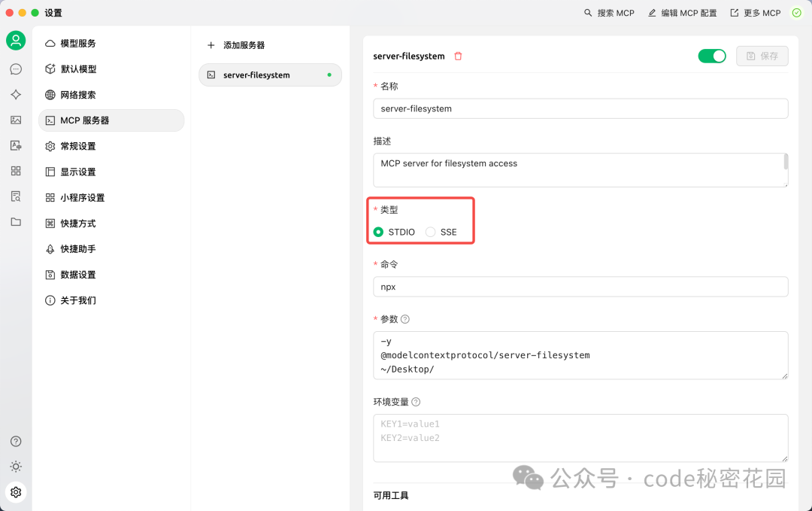This screenshot has height=511, width=812.
Task: Click the 环境变量 text area
Action: [x=580, y=438]
